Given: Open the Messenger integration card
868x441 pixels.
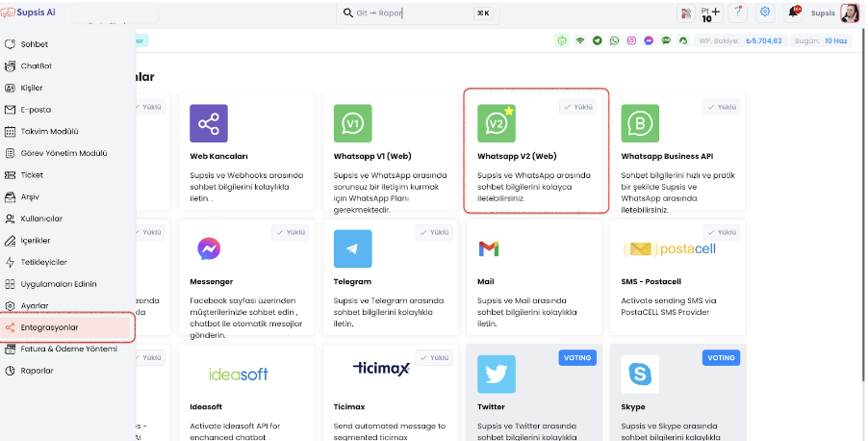Looking at the screenshot, I should [x=247, y=277].
